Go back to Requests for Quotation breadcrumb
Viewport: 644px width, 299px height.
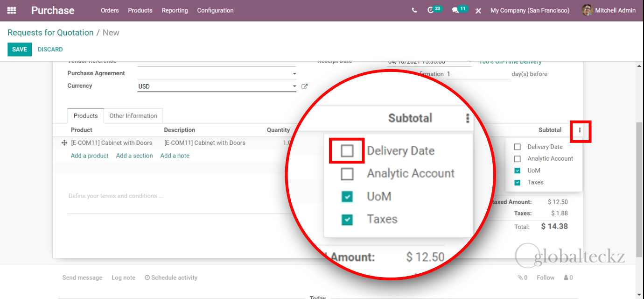(50, 33)
